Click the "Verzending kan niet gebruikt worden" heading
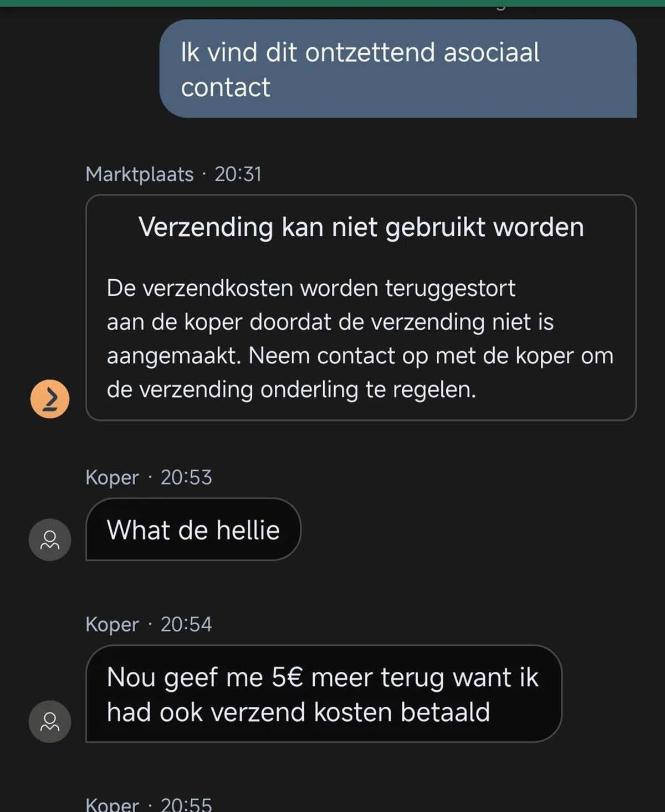This screenshot has width=665, height=812. pos(361,227)
